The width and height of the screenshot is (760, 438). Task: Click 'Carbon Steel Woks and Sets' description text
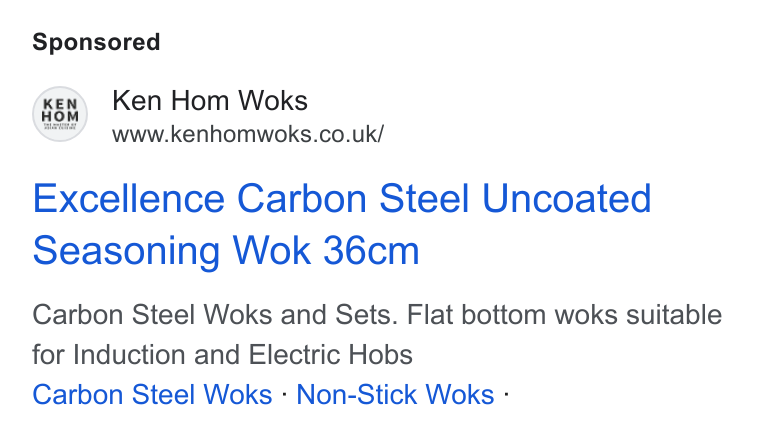pos(215,315)
